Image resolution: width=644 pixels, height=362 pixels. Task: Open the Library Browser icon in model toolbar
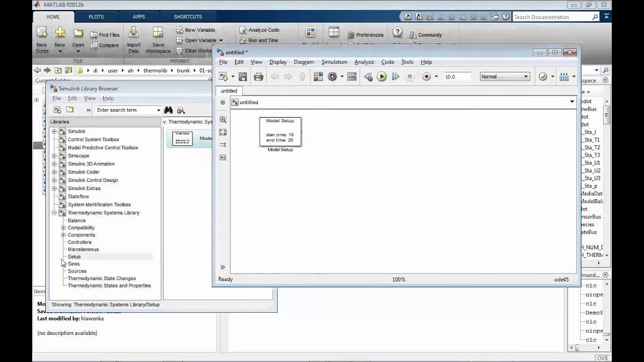click(318, 77)
